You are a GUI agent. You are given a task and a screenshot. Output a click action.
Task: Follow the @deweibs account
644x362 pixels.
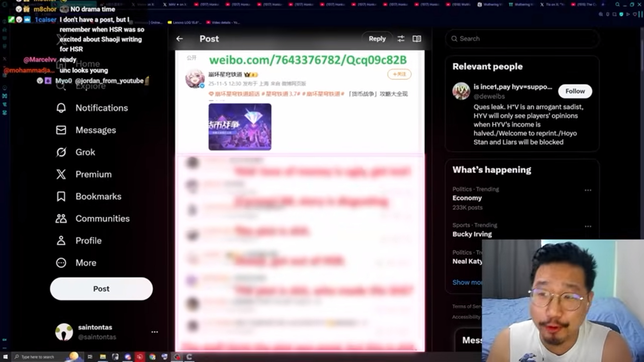[x=575, y=91]
